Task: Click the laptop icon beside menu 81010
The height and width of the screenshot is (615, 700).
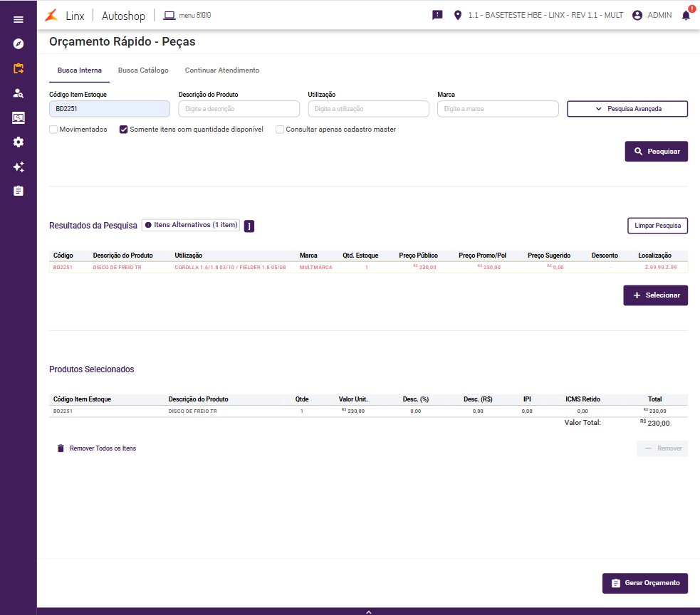Action: click(x=169, y=16)
